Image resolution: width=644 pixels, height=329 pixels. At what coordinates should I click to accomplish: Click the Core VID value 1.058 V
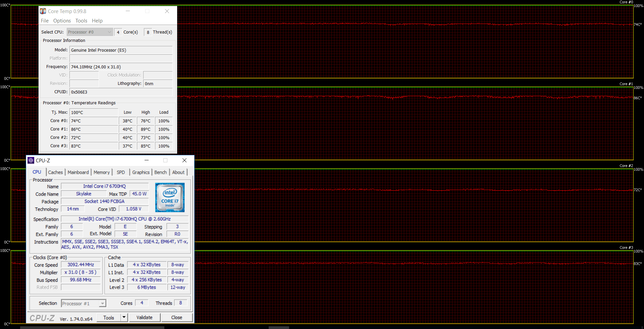tap(133, 209)
